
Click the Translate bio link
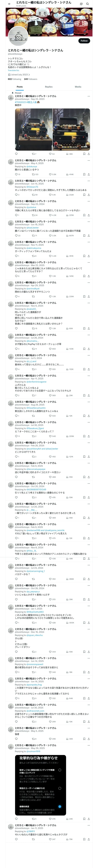[x=14, y=70]
